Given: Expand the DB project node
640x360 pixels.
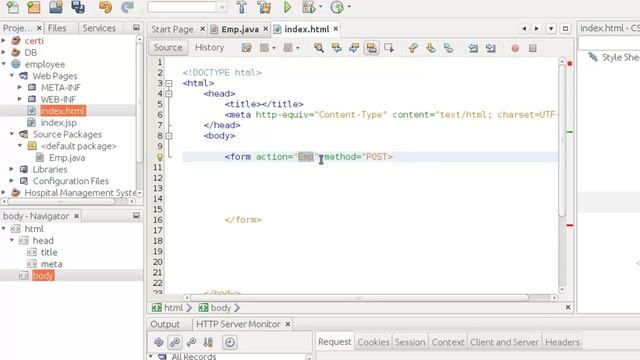Looking at the screenshot, I should 4,52.
